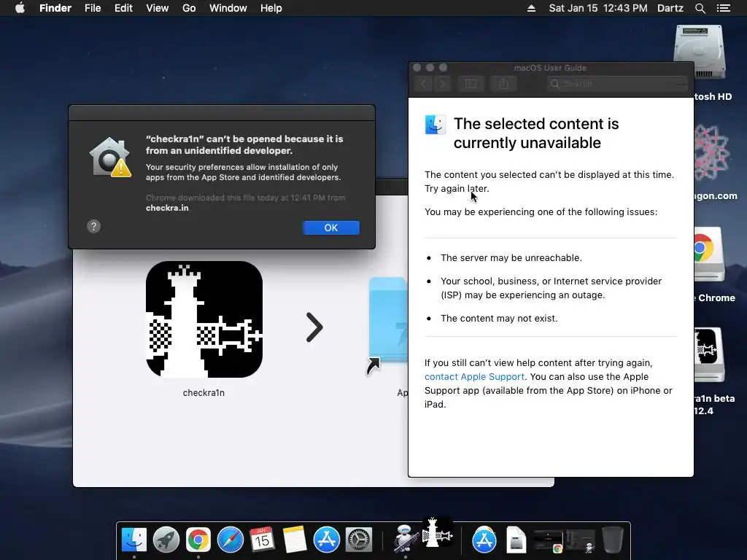This screenshot has height=560, width=747.
Task: Open the Apple menu
Action: coord(20,8)
